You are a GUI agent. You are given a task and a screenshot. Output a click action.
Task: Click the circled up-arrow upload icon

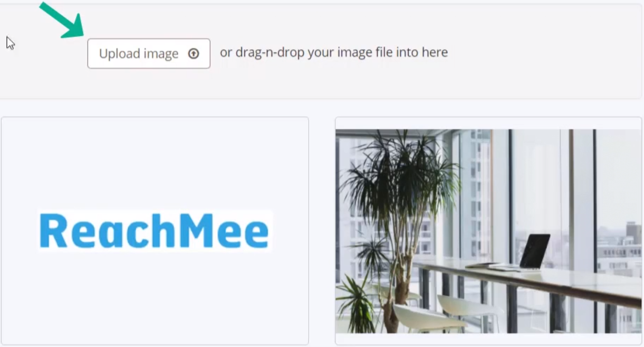[194, 53]
